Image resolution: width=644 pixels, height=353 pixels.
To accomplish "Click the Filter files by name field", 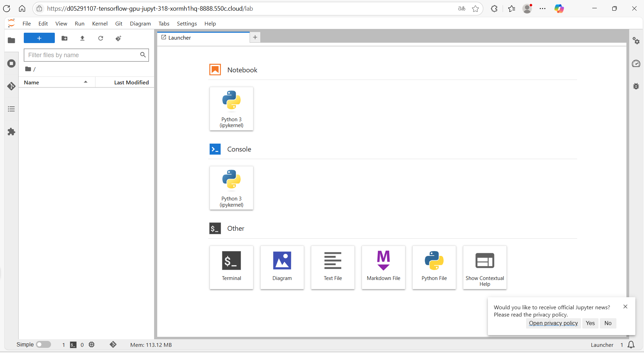I will (x=83, y=55).
